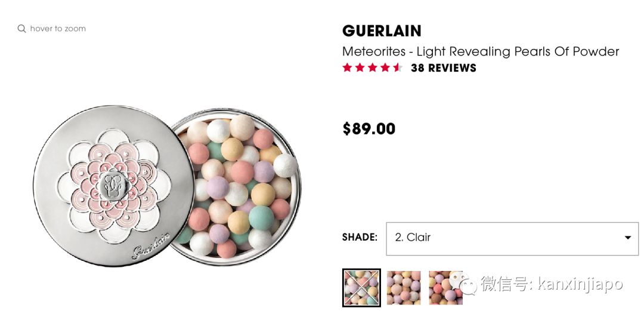The height and width of the screenshot is (314, 644).
Task: Choose the third shade swatch
Action: click(x=445, y=288)
